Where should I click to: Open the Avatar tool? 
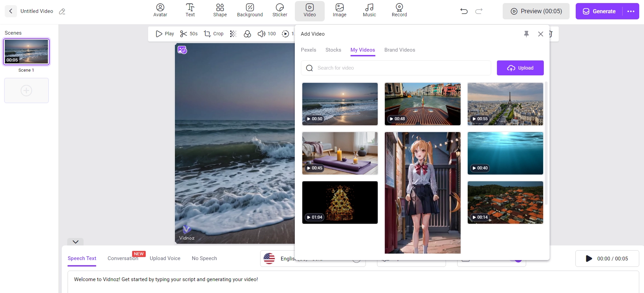[160, 11]
